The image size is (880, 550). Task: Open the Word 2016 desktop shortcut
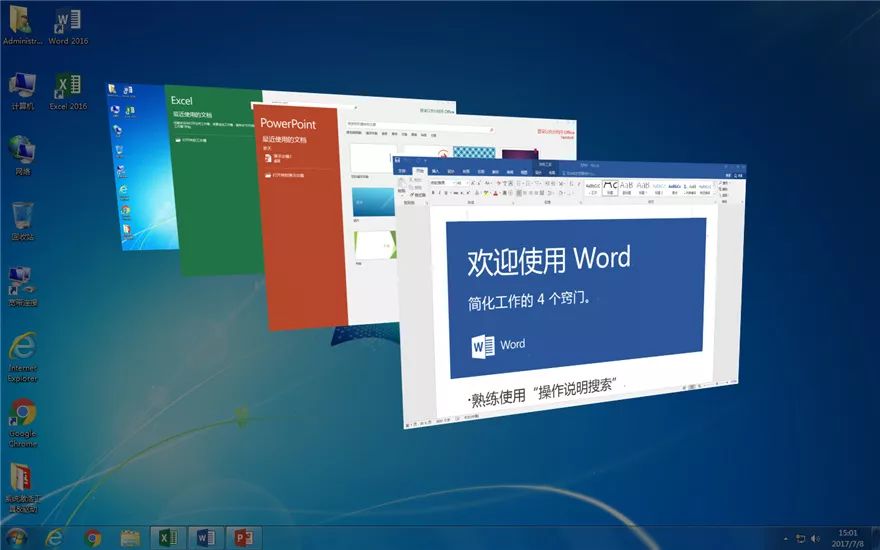tap(68, 25)
